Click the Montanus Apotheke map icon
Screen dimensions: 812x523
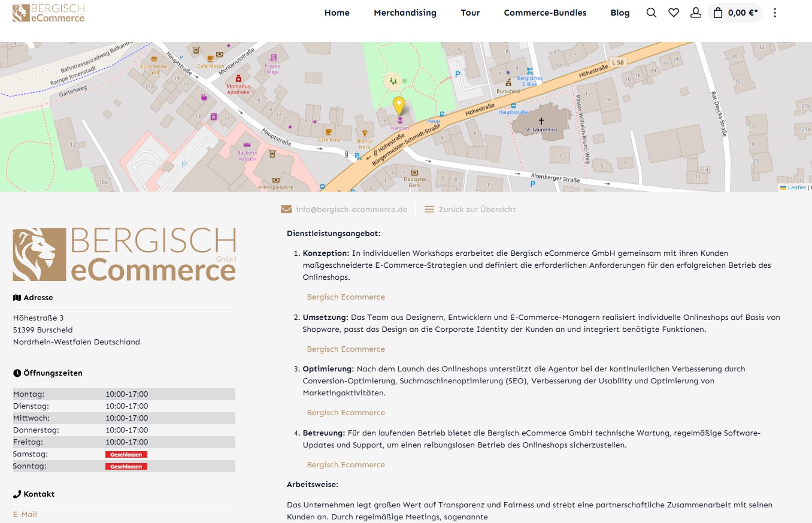[238, 78]
